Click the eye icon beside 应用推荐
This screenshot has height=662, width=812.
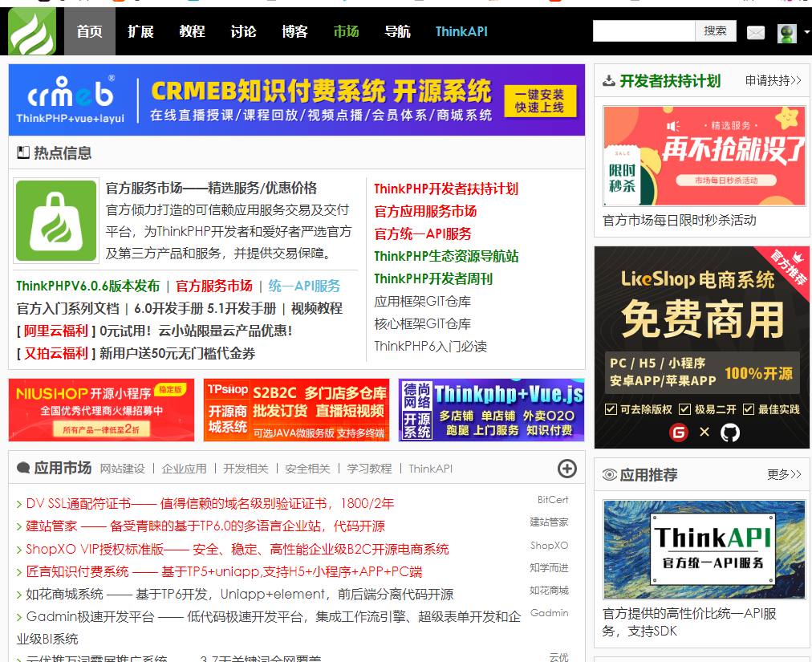(x=609, y=475)
